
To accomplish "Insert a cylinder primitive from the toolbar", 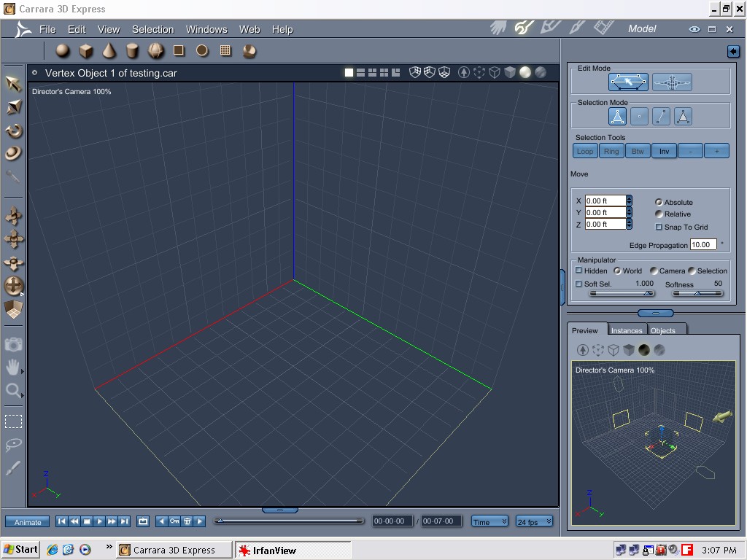I will (x=132, y=51).
